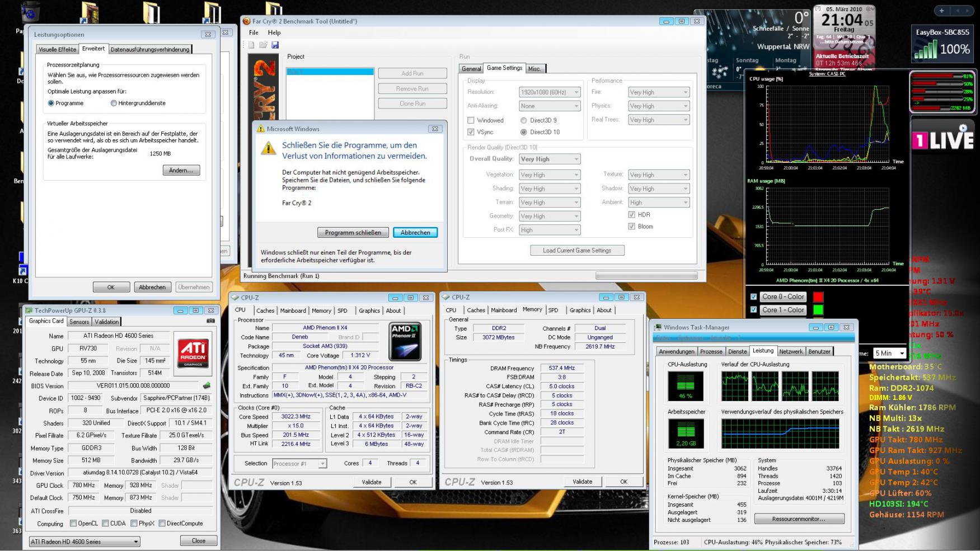Click the BIOS save chip icon in GPU-Z
This screenshot has width=980, height=551.
pyautogui.click(x=207, y=385)
